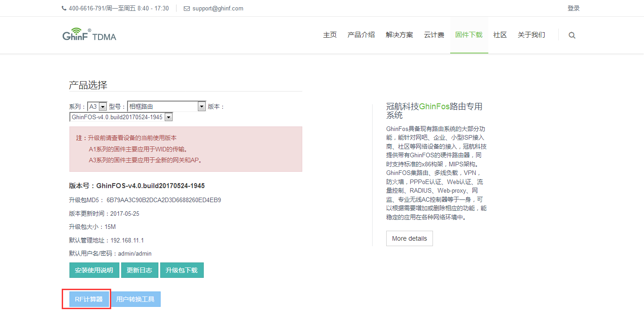Click 升级包大小：15M text
The height and width of the screenshot is (325, 644).
pyautogui.click(x=93, y=227)
